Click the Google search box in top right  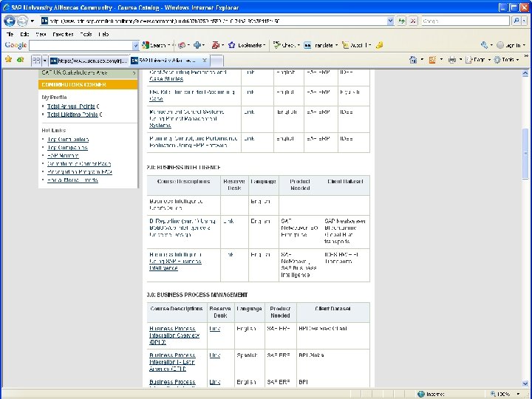click(465, 21)
